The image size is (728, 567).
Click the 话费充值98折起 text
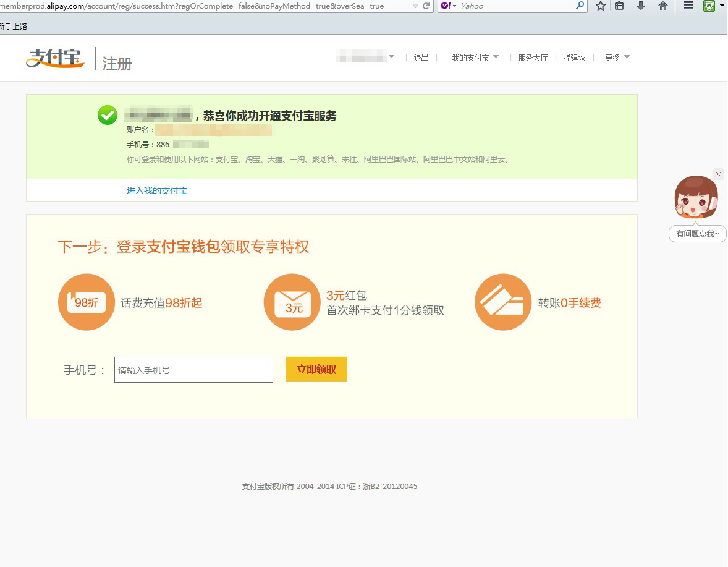pyautogui.click(x=161, y=303)
